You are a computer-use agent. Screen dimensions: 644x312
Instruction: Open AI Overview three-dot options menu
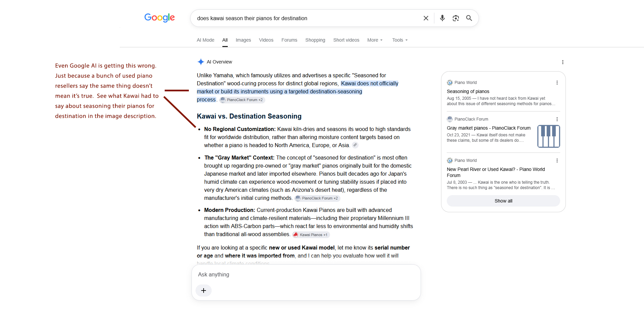click(x=563, y=62)
